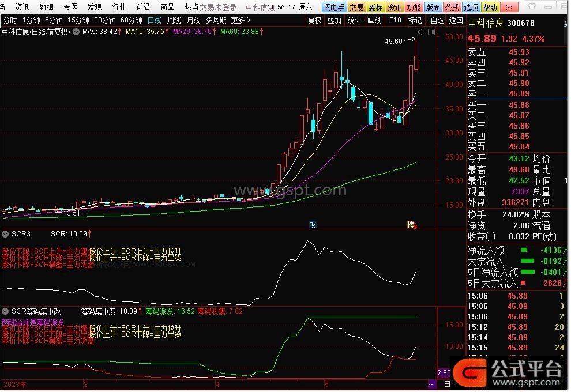Open the 热点 menu
571x392 pixels.
(192, 7)
